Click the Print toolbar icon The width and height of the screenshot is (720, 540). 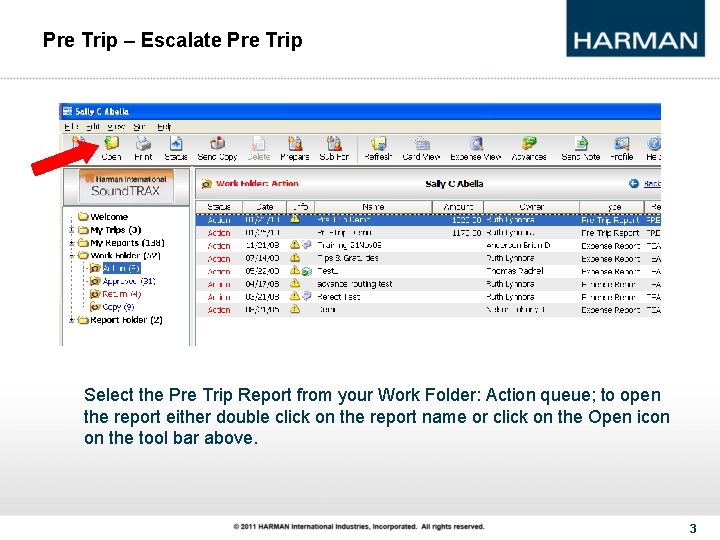(x=143, y=144)
